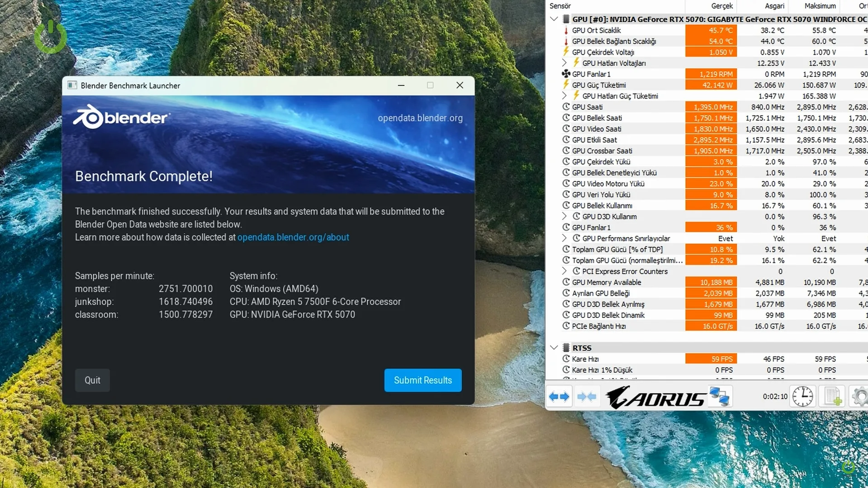
Task: Click the clock reset icon in sensor toolbar
Action: click(802, 397)
